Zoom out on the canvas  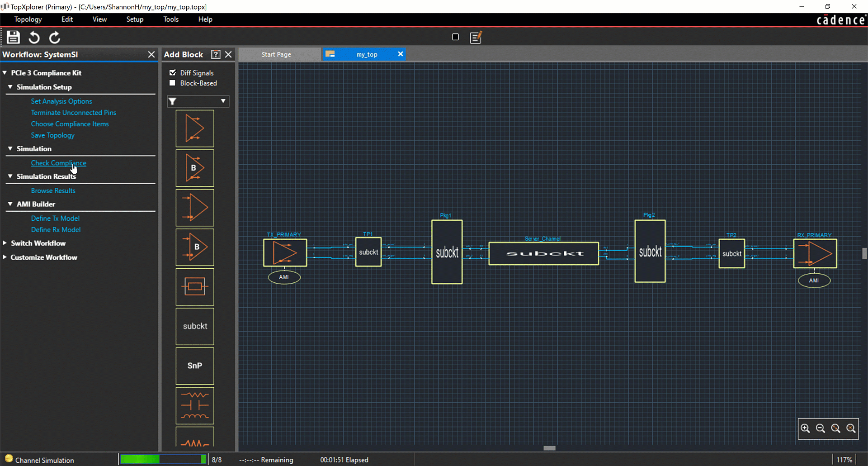click(x=821, y=428)
